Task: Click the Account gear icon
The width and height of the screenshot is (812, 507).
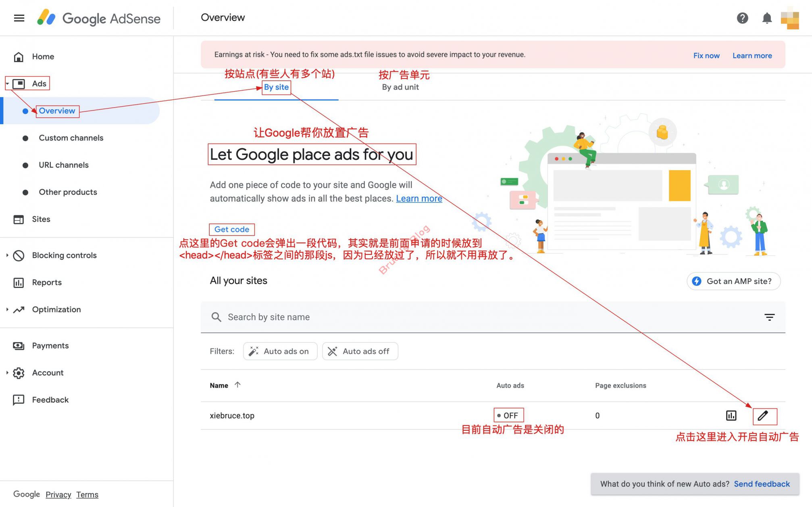Action: point(19,373)
